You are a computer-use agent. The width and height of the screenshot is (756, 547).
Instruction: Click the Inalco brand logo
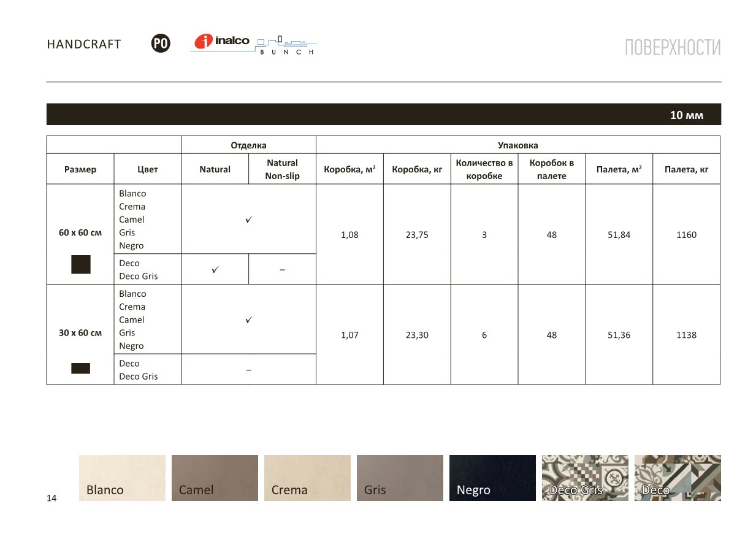[222, 41]
